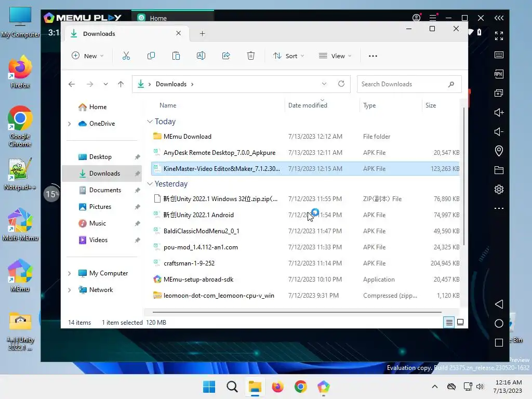532x399 pixels.
Task: Raise volume in MEmu sidebar
Action: pyautogui.click(x=499, y=112)
